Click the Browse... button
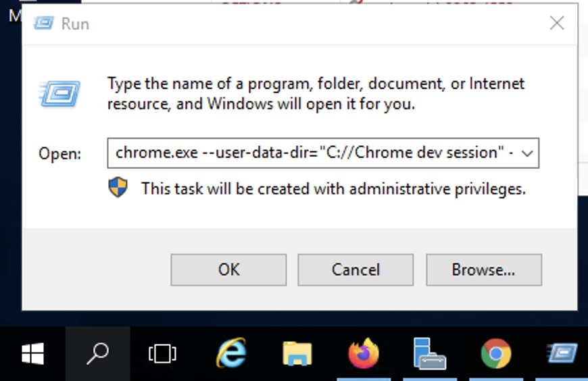The height and width of the screenshot is (381, 588). (x=483, y=270)
